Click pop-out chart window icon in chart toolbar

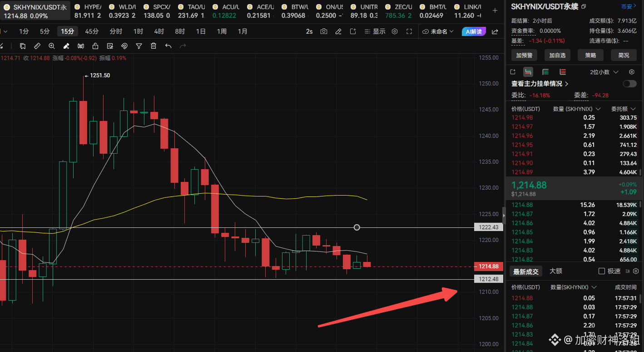(353, 31)
